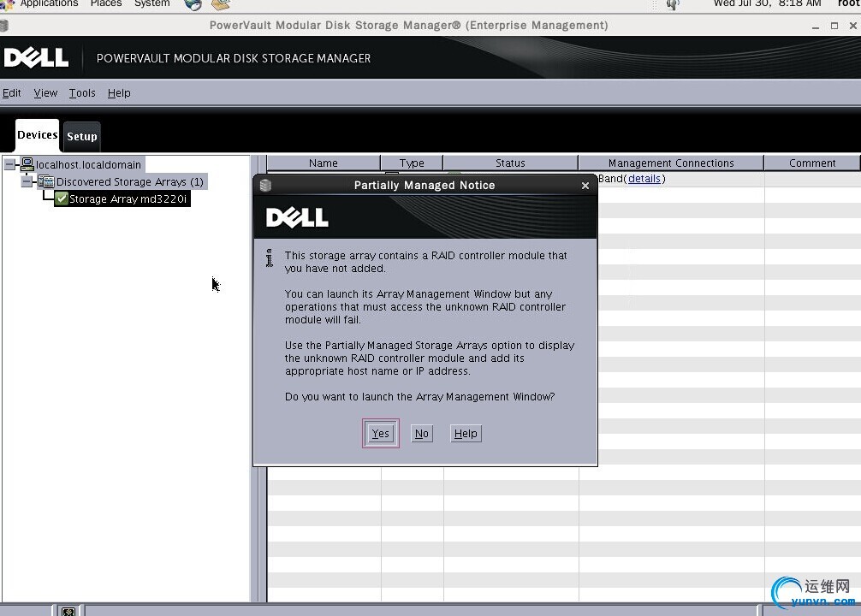Launch the web browser panel icon

193,4
